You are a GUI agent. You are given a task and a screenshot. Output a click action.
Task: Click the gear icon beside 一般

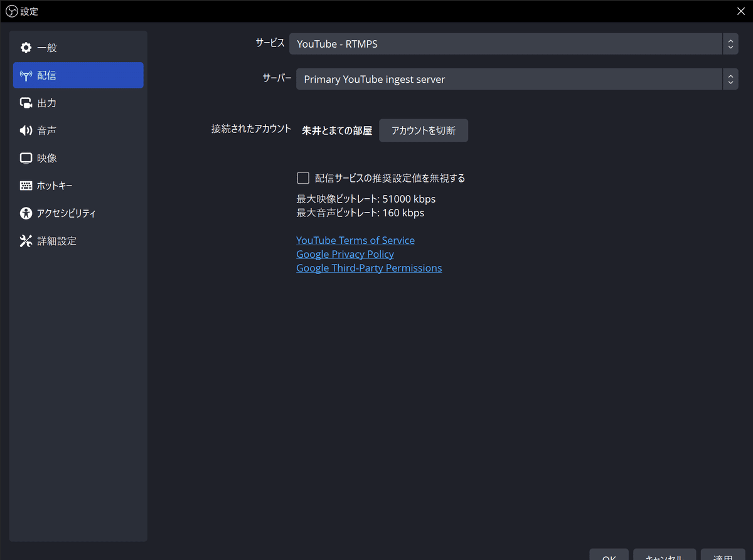pyautogui.click(x=26, y=48)
